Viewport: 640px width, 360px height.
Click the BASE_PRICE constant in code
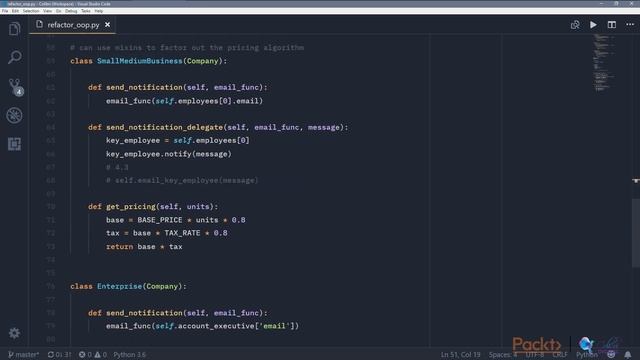click(160, 220)
